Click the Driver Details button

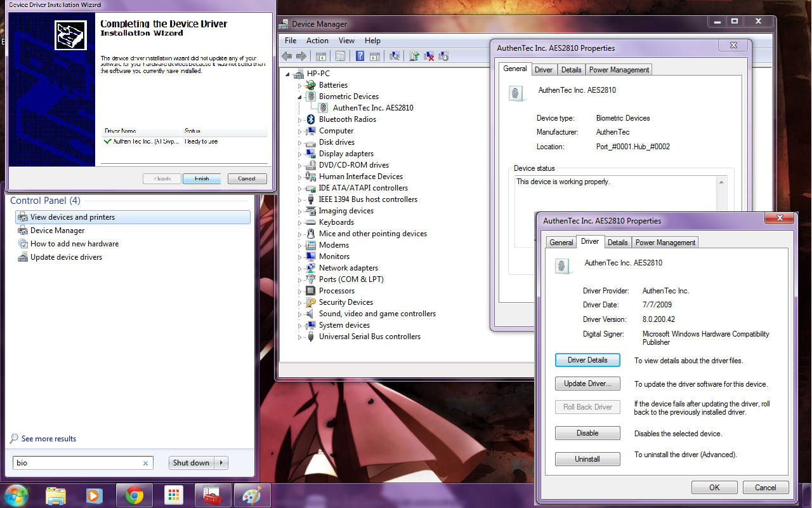pos(587,360)
